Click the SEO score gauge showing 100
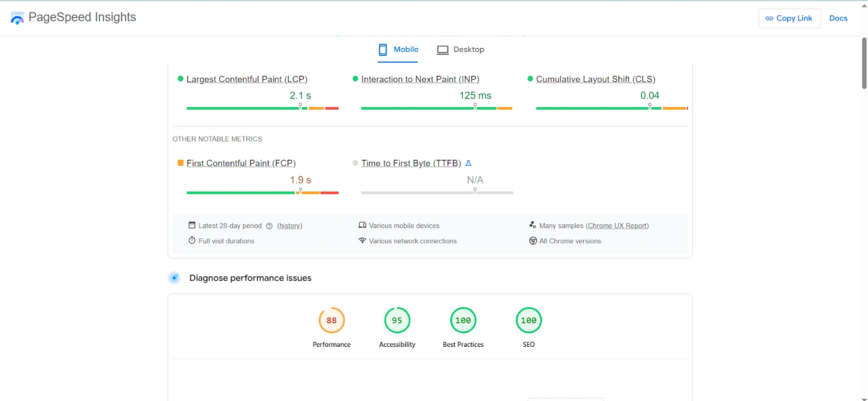The image size is (868, 401). click(x=528, y=321)
